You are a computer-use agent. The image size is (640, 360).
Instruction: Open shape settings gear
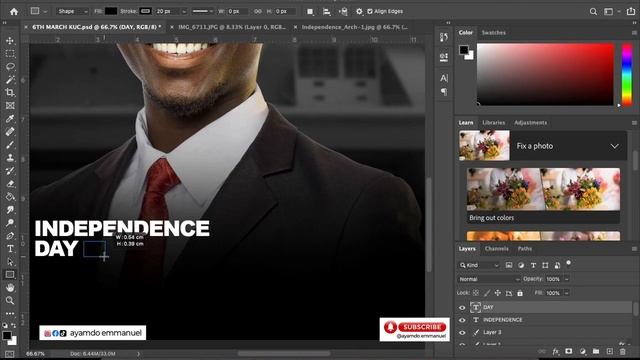[x=359, y=11]
